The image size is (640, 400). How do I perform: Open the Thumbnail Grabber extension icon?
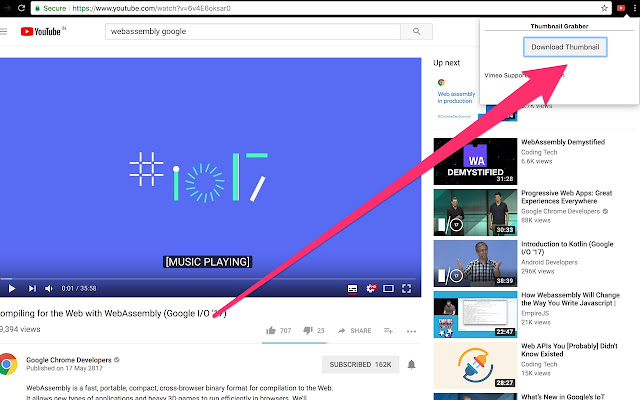[621, 8]
